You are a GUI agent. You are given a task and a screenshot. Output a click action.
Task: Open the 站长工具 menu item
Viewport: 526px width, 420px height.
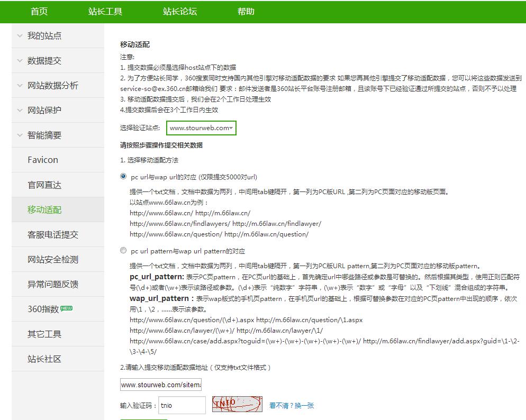click(x=106, y=11)
